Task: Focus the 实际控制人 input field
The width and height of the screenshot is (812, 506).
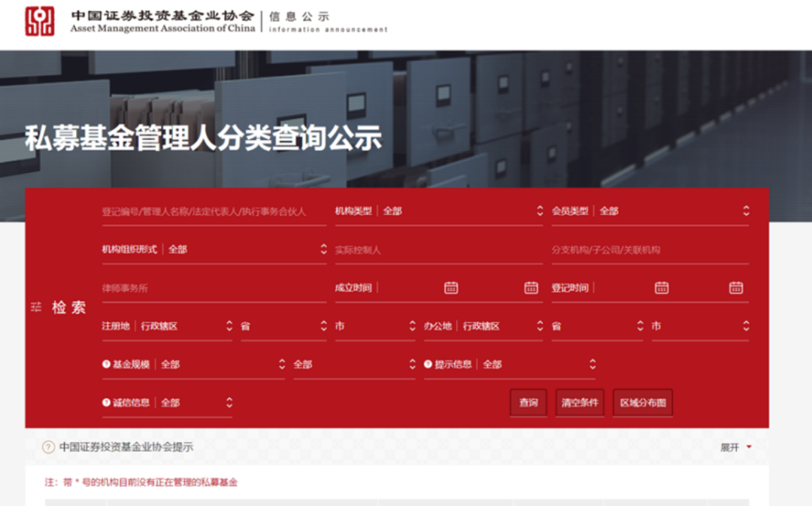Action: 438,250
